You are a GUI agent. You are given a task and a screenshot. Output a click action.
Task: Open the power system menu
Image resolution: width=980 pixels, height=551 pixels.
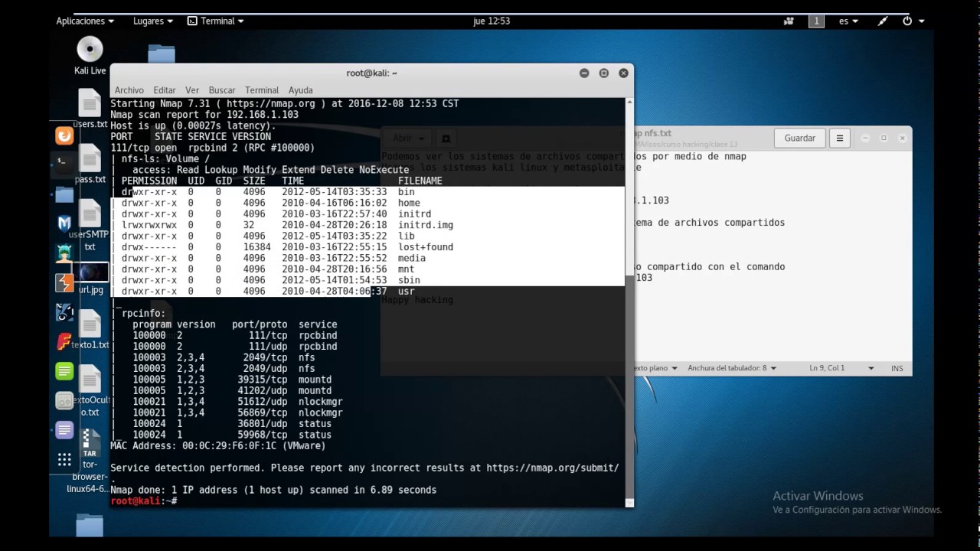click(913, 21)
